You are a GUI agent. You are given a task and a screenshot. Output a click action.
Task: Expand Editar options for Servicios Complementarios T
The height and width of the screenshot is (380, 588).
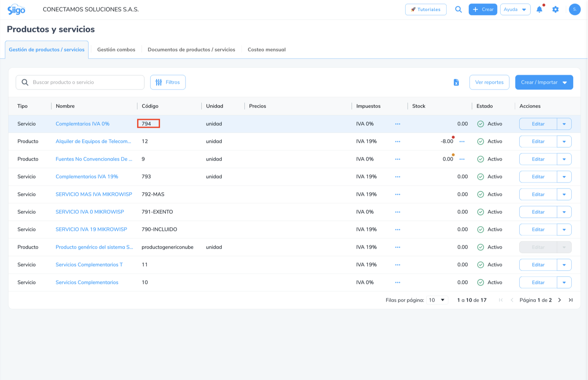click(x=564, y=265)
